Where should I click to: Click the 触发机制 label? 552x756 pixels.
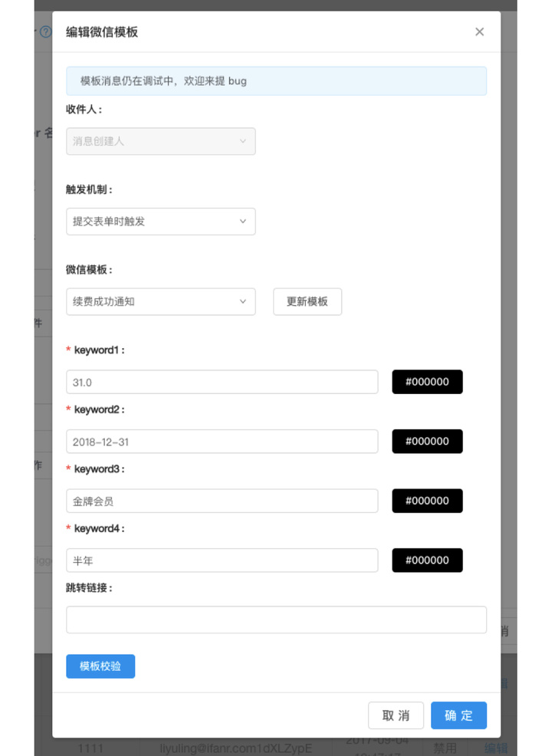point(89,189)
